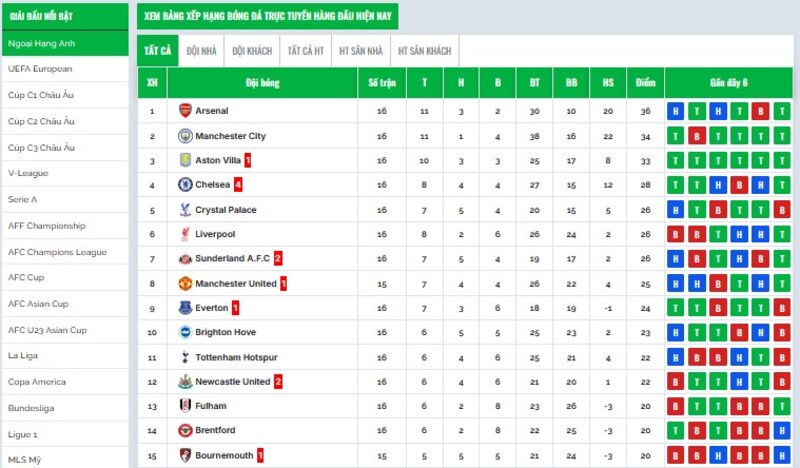Screen dimensions: 800x468
Task: Go to the Bundesliga league page
Action: pyautogui.click(x=31, y=408)
